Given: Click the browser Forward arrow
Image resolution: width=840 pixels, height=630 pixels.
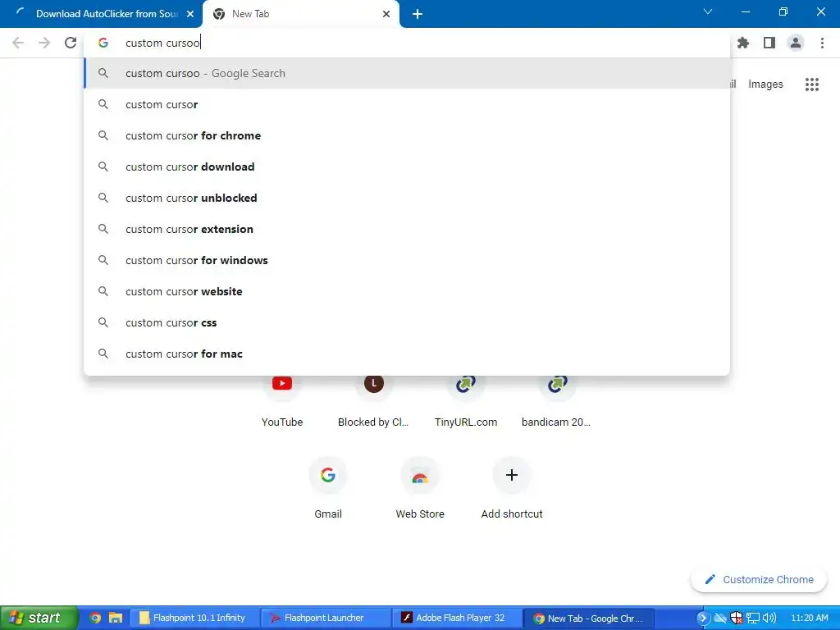Looking at the screenshot, I should point(44,43).
